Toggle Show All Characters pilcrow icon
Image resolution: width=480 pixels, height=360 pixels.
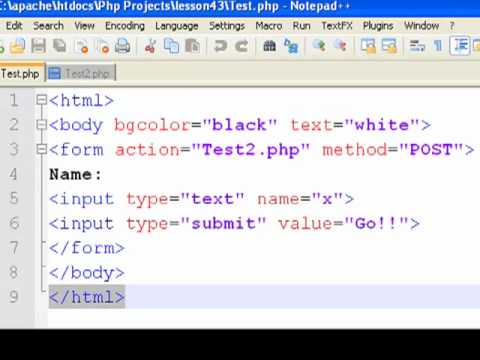tap(438, 46)
